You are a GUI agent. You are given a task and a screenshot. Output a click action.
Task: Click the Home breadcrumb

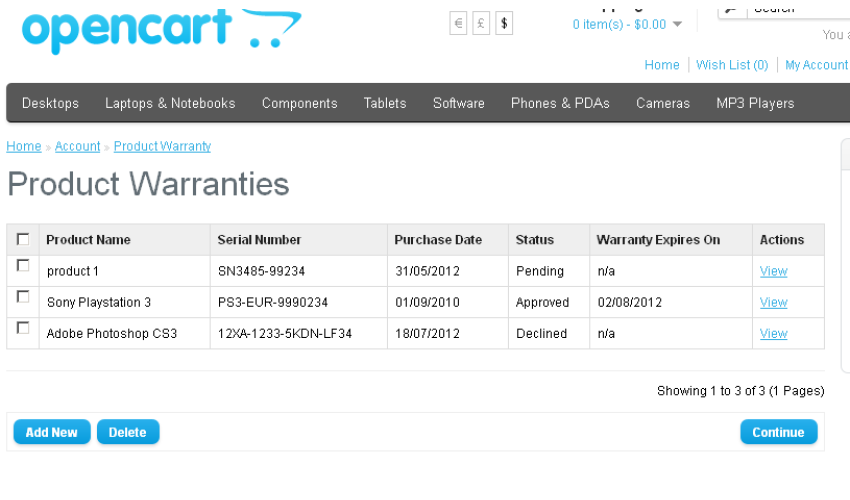[24, 146]
